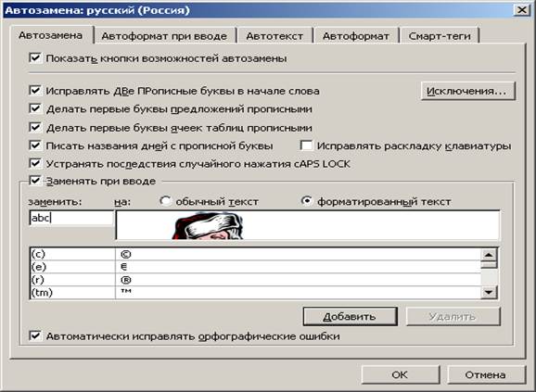Uncheck Заменять при вводе checkbox
Image resolution: width=536 pixels, height=392 pixels.
(35, 181)
